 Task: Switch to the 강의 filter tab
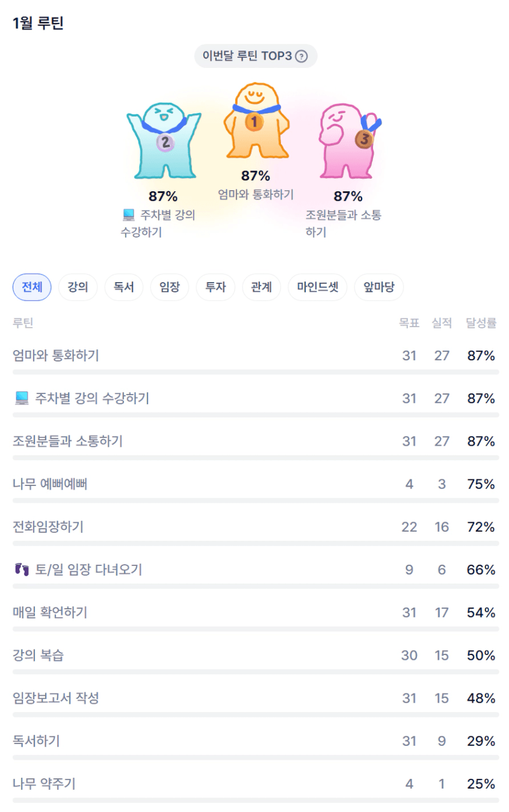pos(78,288)
